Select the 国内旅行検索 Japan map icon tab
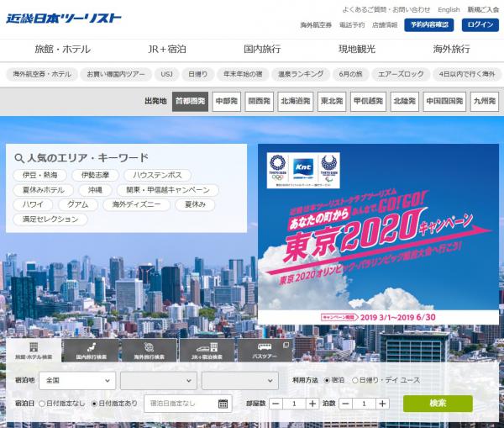The width and height of the screenshot is (504, 428). tap(92, 351)
